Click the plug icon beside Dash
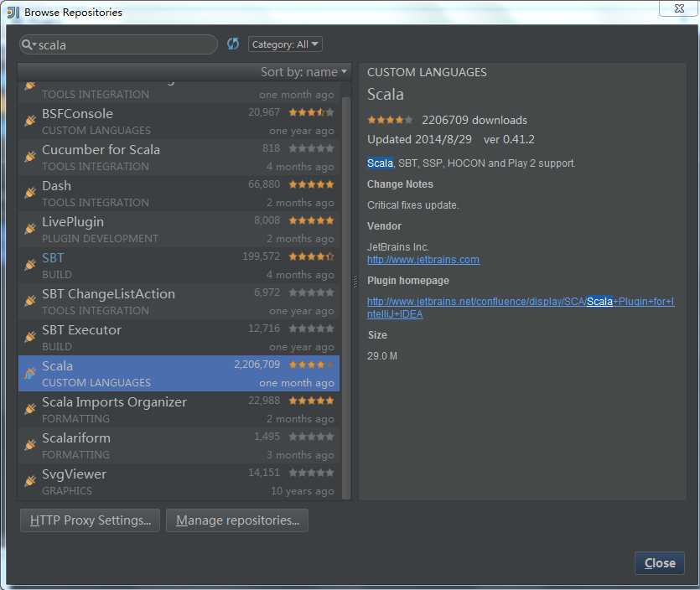Viewport: 700px width, 590px height. click(x=30, y=193)
